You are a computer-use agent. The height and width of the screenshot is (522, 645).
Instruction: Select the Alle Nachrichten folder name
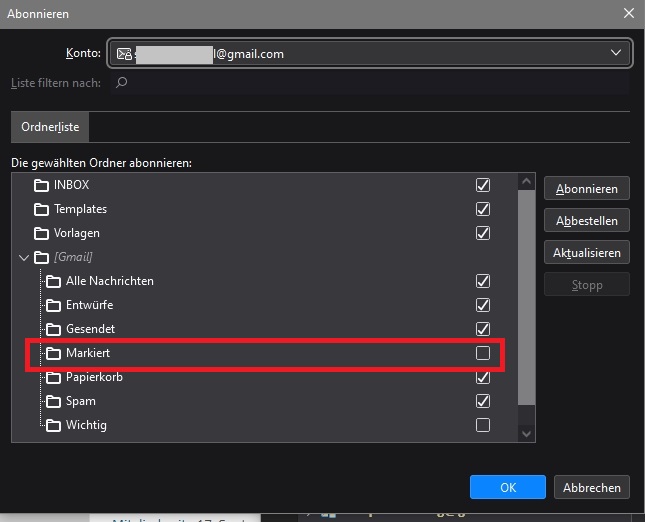[x=110, y=281]
